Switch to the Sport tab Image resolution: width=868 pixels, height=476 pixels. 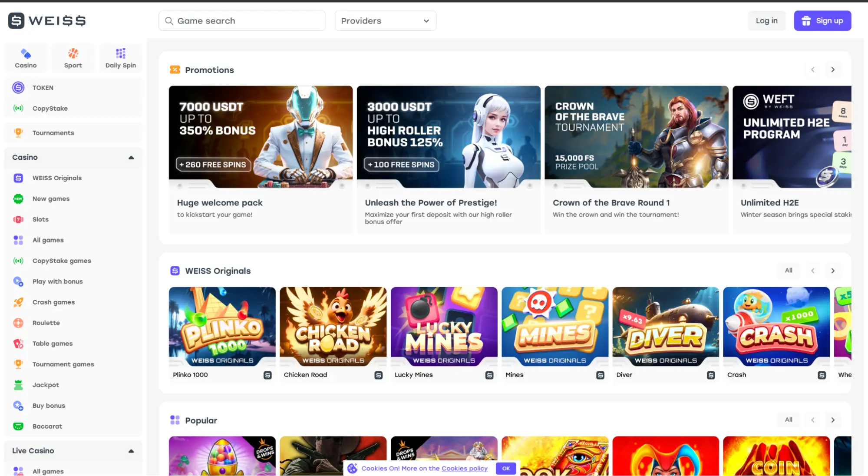73,58
